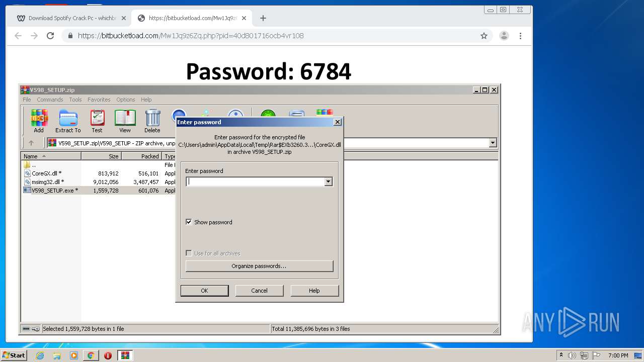Click Cancel in the Enter password dialog
This screenshot has height=362, width=644.
click(259, 291)
